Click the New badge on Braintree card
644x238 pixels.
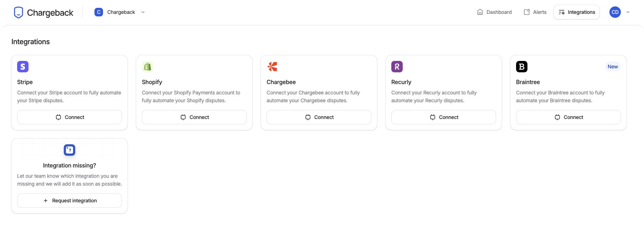coord(613,67)
